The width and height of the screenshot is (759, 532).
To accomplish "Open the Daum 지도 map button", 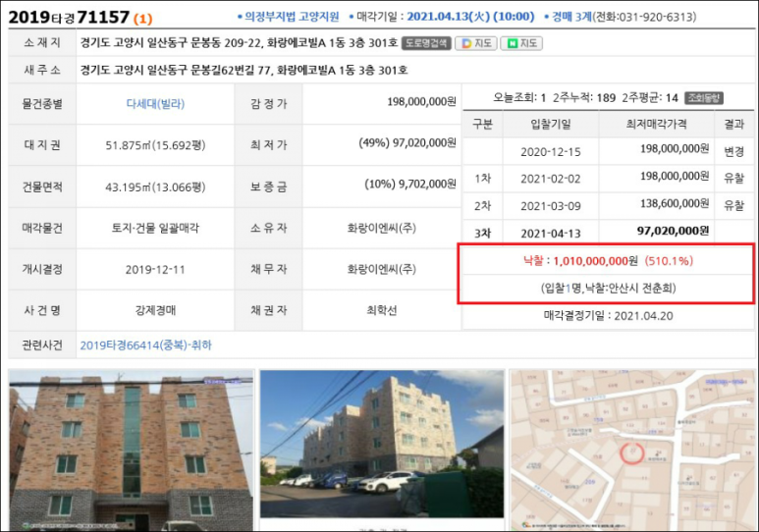I will click(x=476, y=43).
